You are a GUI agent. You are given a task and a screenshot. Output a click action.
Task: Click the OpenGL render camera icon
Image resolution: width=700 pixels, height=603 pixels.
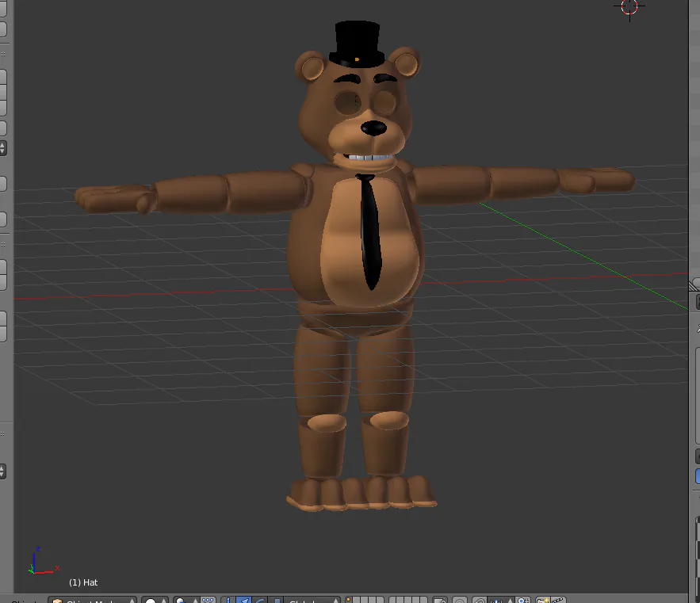[x=542, y=601]
